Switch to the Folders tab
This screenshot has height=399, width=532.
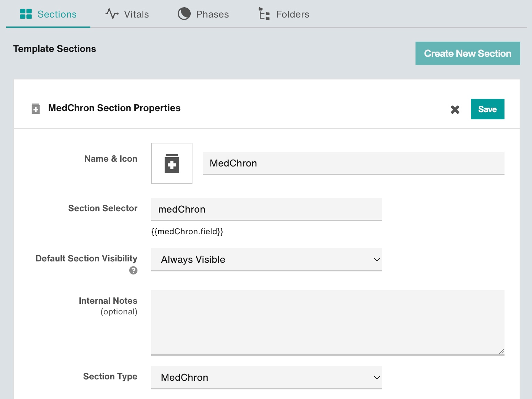point(292,14)
